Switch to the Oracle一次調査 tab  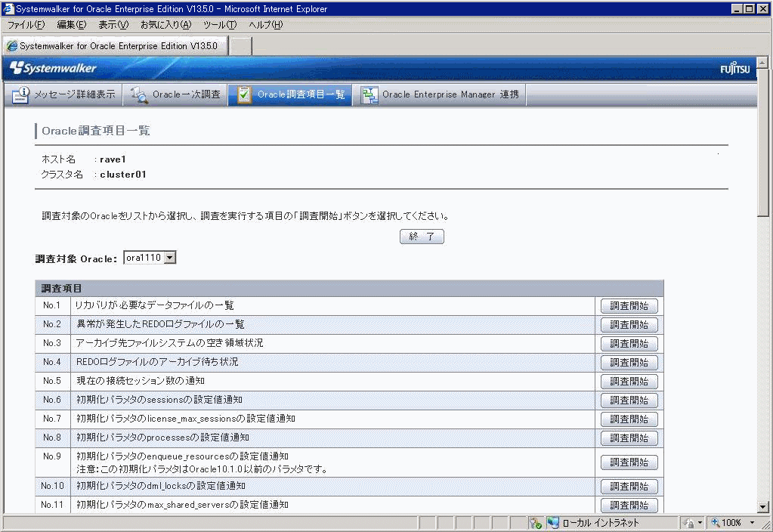click(x=175, y=94)
